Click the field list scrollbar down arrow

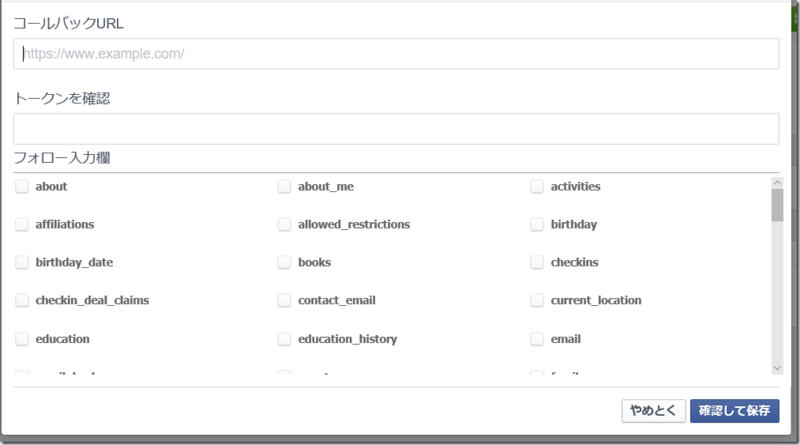click(777, 368)
